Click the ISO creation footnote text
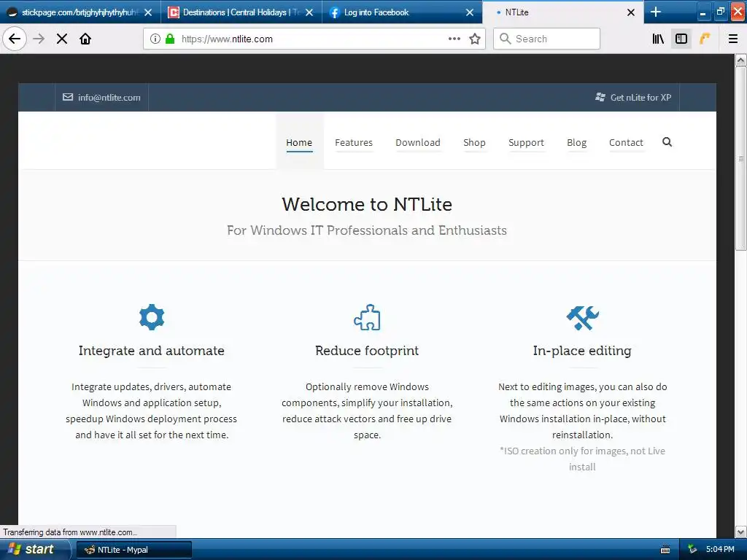This screenshot has height=560, width=747. (582, 459)
